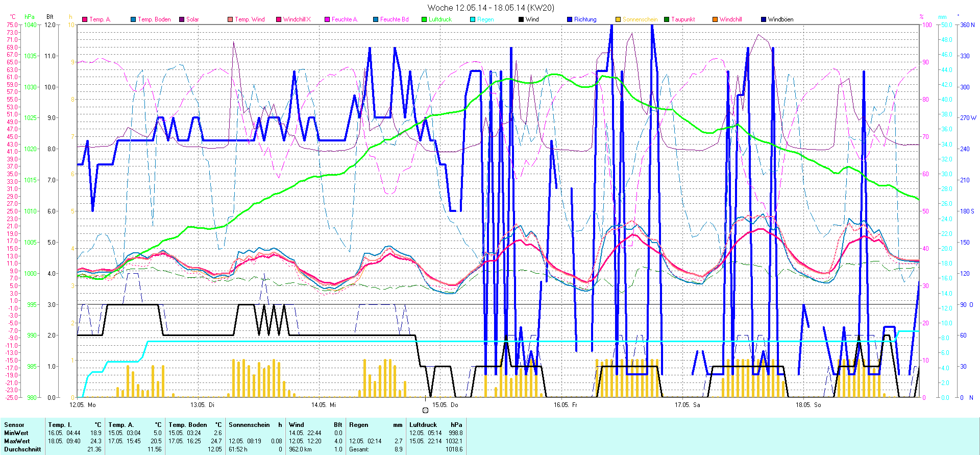Image resolution: width=980 pixels, height=455 pixels.
Task: Click the Feuchte Bd legend label
Action: click(394, 19)
